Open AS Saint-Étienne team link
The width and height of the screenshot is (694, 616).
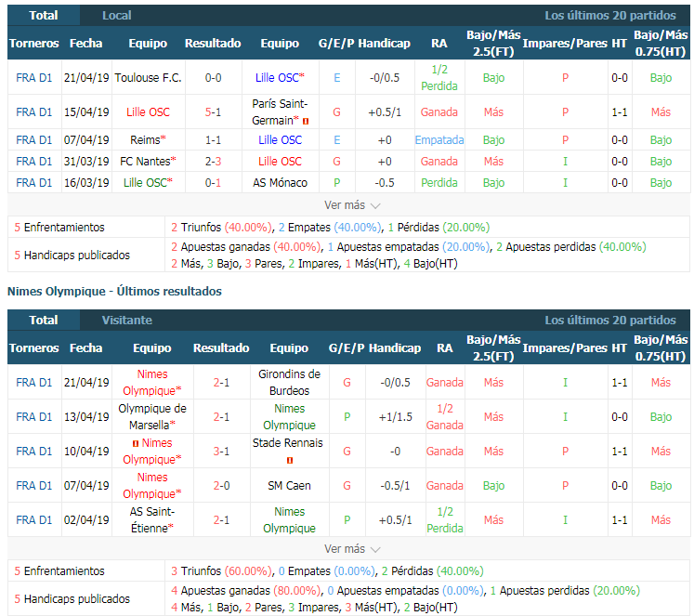[152, 520]
